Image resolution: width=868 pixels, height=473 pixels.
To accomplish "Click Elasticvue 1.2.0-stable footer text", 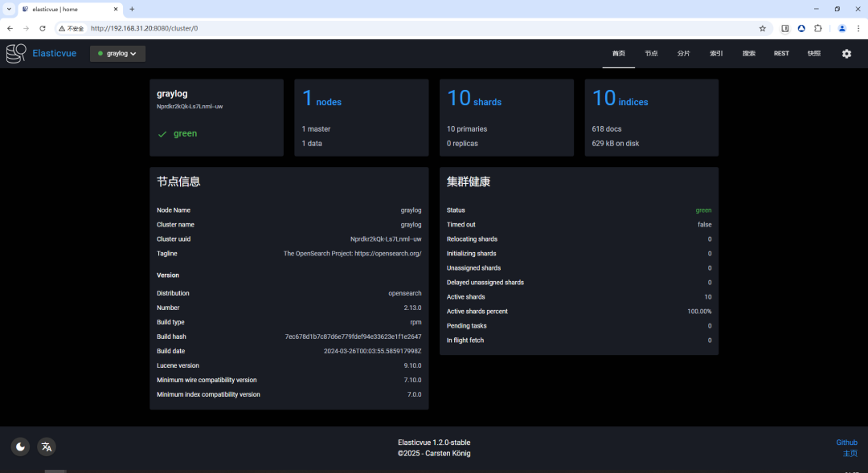I will coord(434,442).
